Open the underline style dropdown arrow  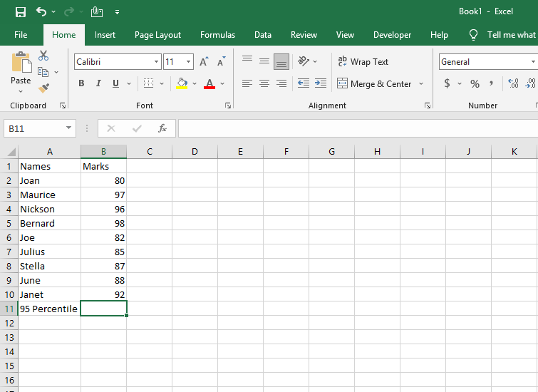[x=129, y=83]
